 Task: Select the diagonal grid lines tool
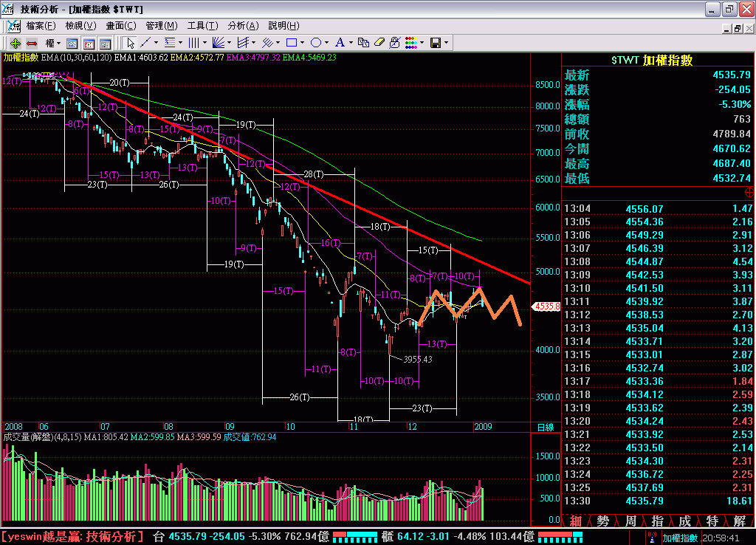267,43
